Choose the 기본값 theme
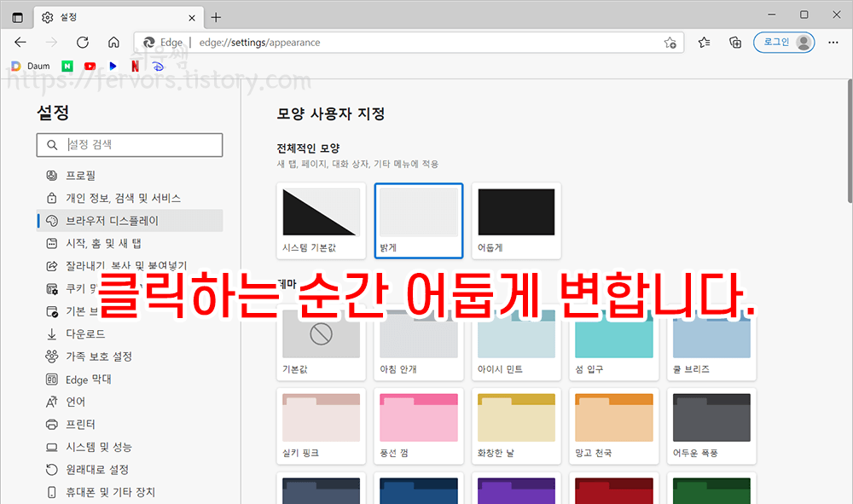Screen dimensions: 853x504 click(x=321, y=343)
